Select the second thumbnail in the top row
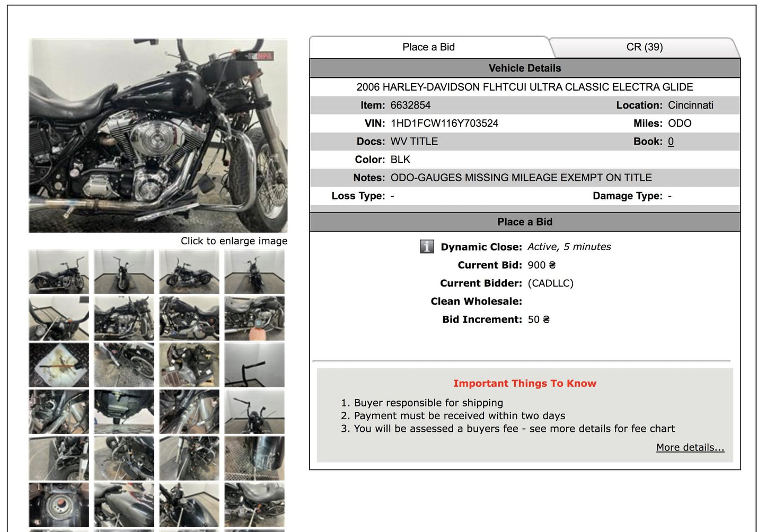Screen dimensions: 766x532 (x=124, y=272)
